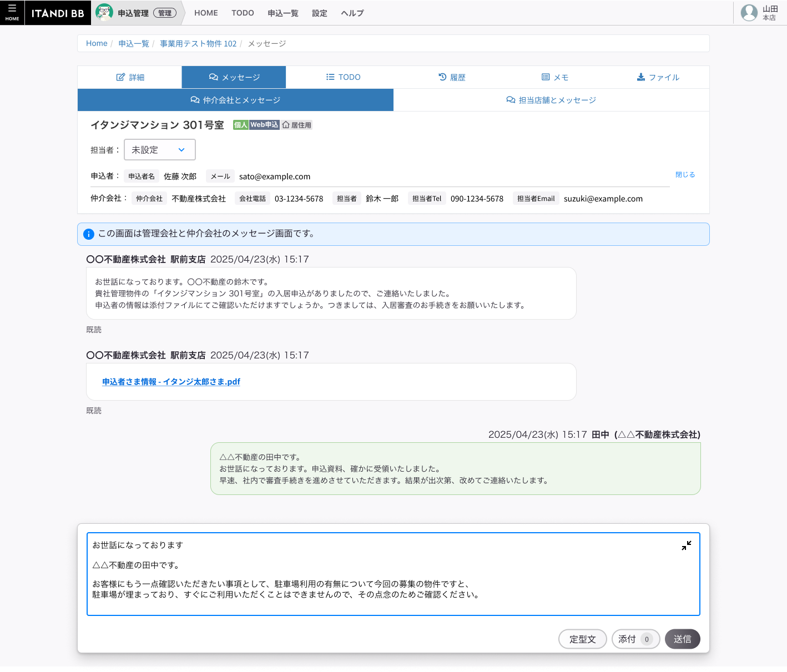The height and width of the screenshot is (672, 787).
Task: Open 設定 in the top navigation
Action: point(320,13)
